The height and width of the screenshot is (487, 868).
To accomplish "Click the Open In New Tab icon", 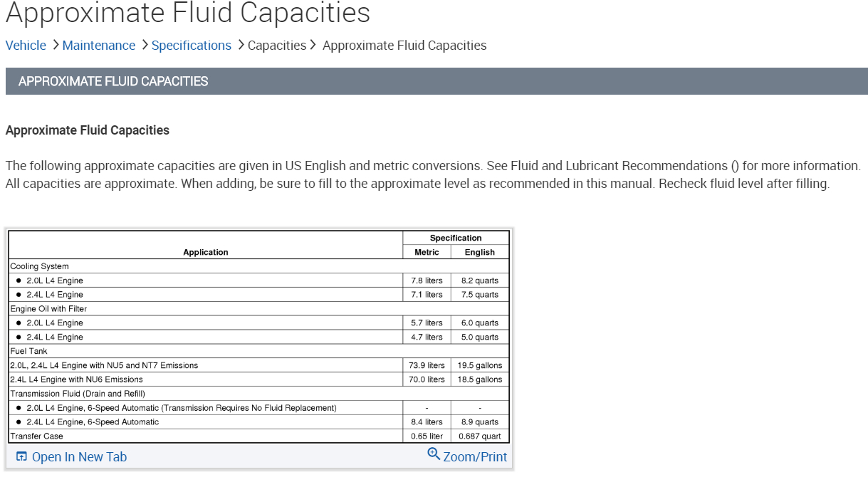I will pos(21,457).
